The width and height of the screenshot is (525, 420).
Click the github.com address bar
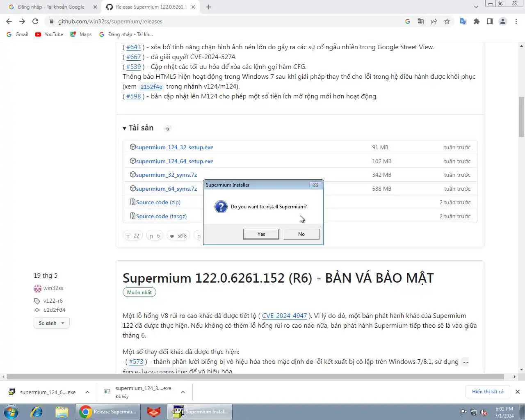[221, 21]
